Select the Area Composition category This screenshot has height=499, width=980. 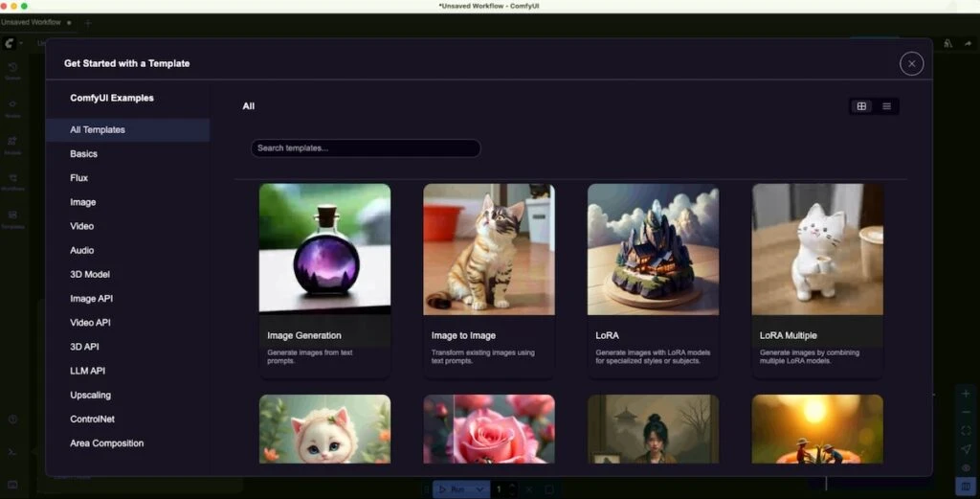(127, 443)
